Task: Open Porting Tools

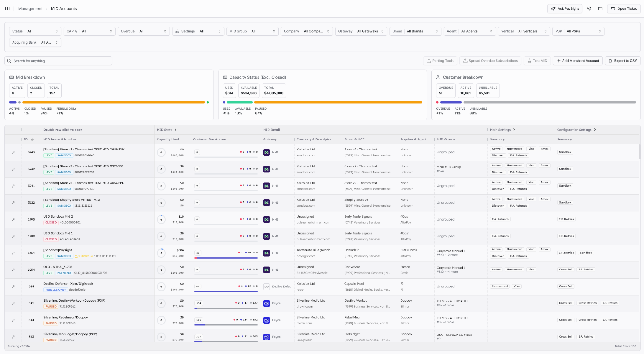Action: pyautogui.click(x=440, y=61)
